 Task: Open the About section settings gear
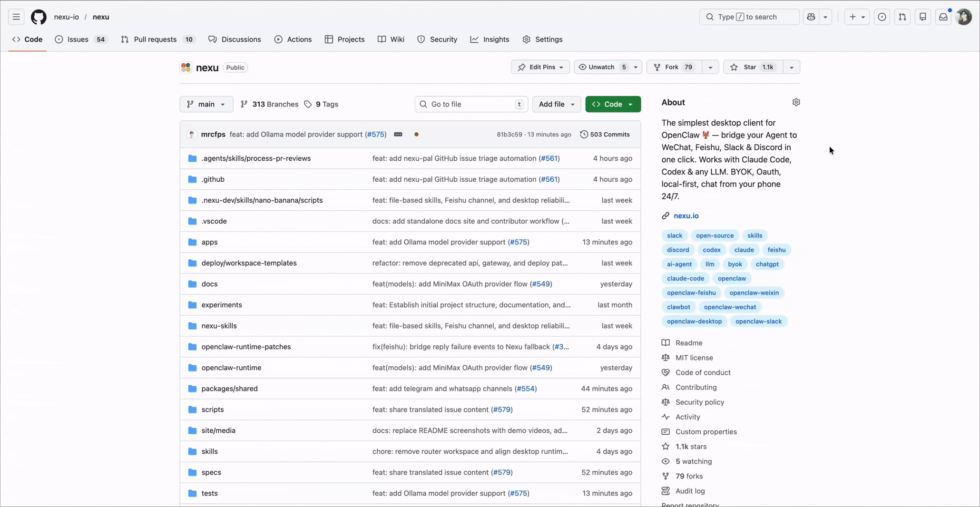(x=796, y=102)
